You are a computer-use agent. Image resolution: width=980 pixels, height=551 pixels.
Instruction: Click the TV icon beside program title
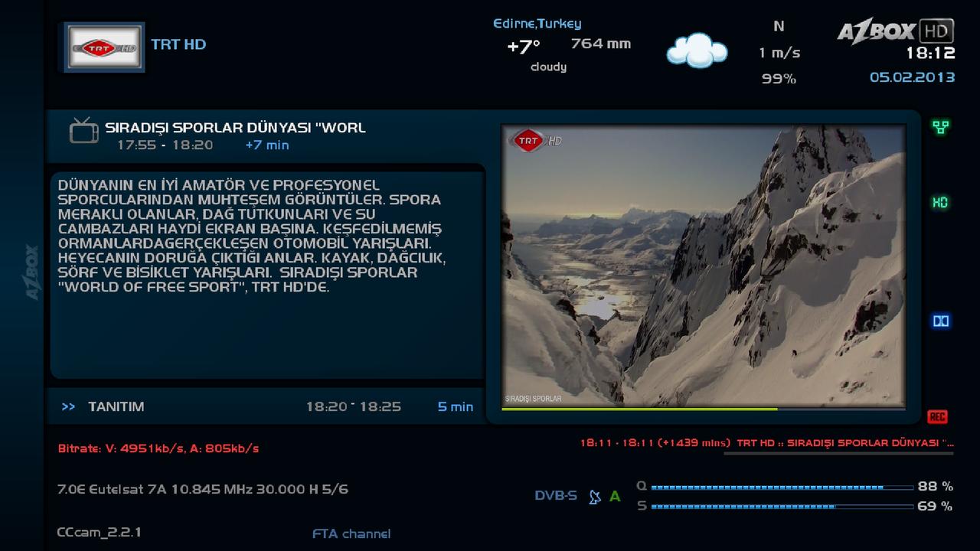coord(84,130)
